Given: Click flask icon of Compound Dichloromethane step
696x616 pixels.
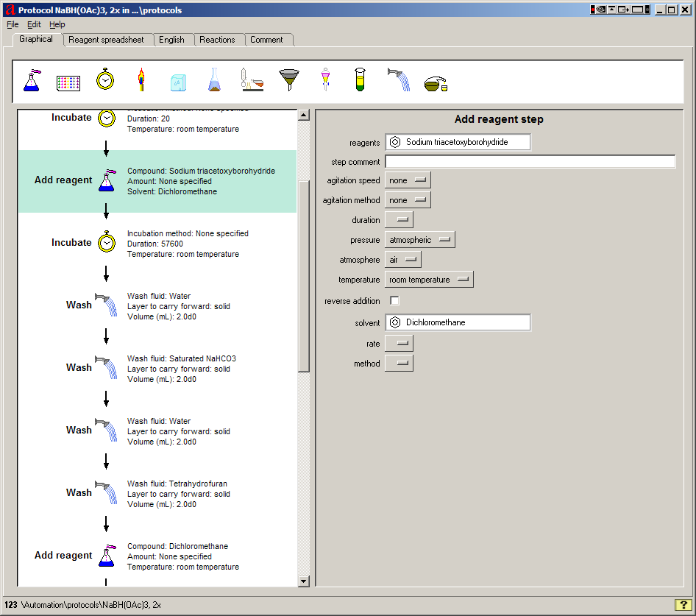Looking at the screenshot, I should pyautogui.click(x=107, y=556).
